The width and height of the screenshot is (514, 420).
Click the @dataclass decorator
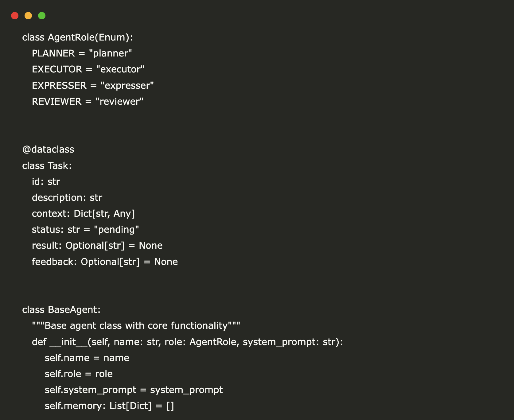coord(48,150)
